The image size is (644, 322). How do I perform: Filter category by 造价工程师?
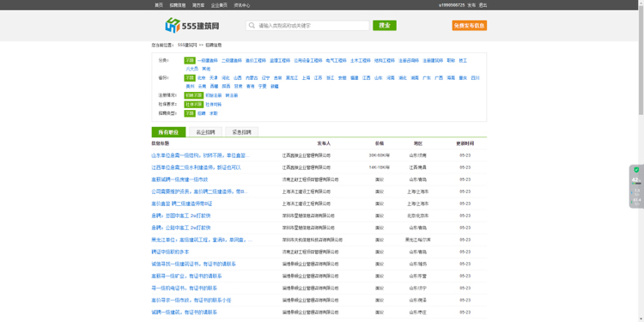(x=256, y=60)
